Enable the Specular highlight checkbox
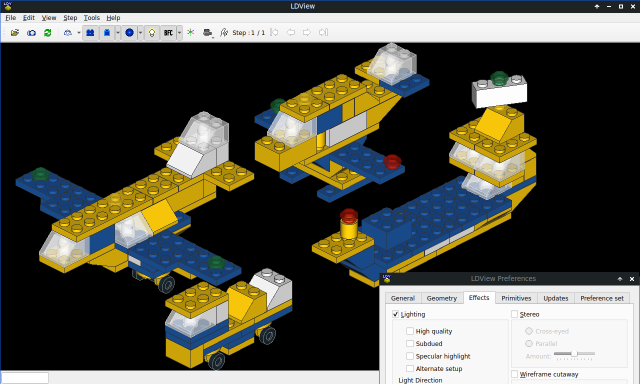 [x=410, y=356]
